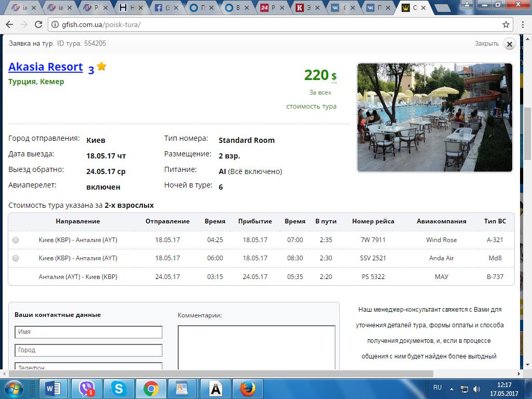
Task: Show hidden system tray icons
Action: point(452,388)
